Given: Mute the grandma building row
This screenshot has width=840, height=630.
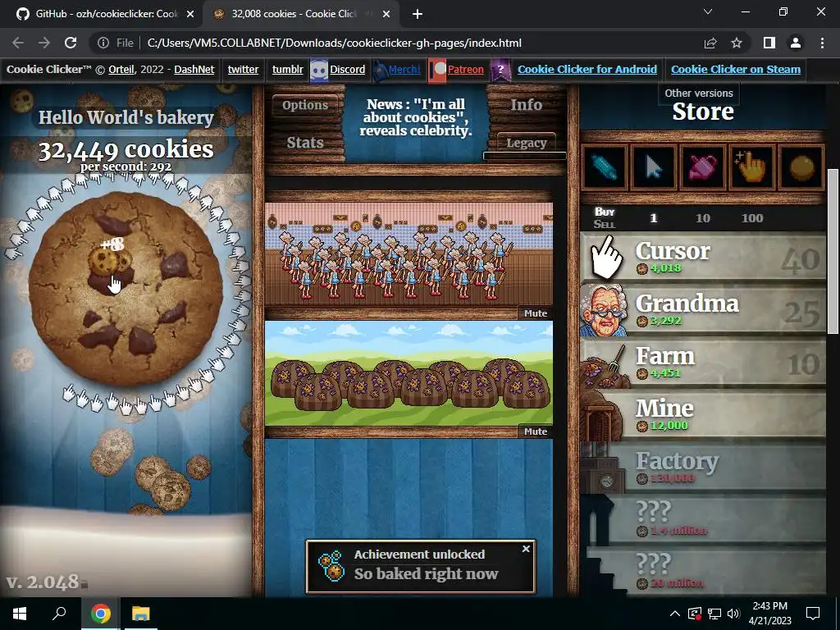Looking at the screenshot, I should (x=535, y=313).
